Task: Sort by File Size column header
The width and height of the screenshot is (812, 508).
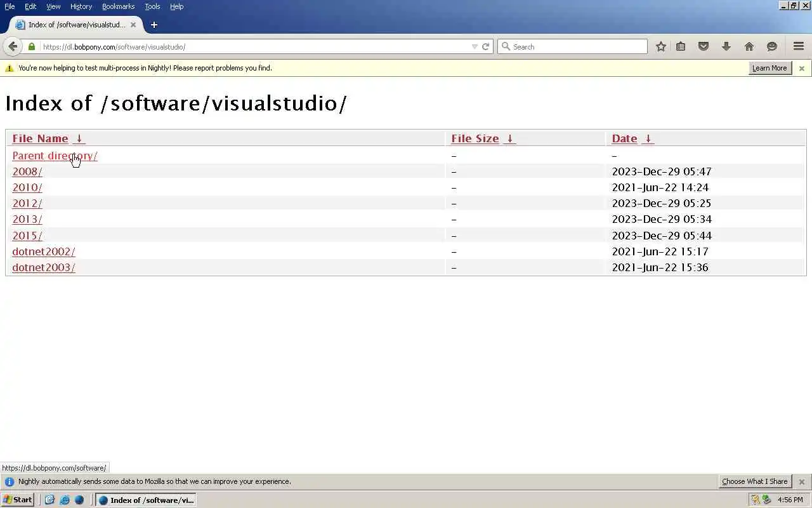Action: tap(475, 138)
